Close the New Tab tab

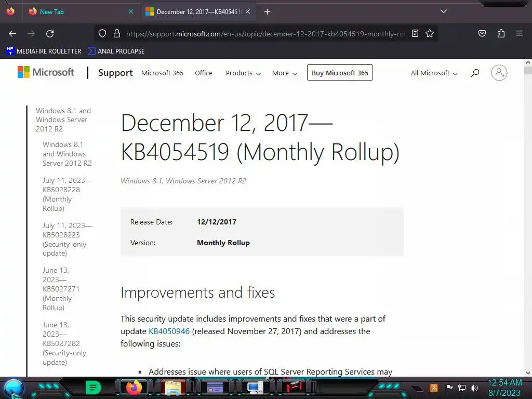[131, 11]
